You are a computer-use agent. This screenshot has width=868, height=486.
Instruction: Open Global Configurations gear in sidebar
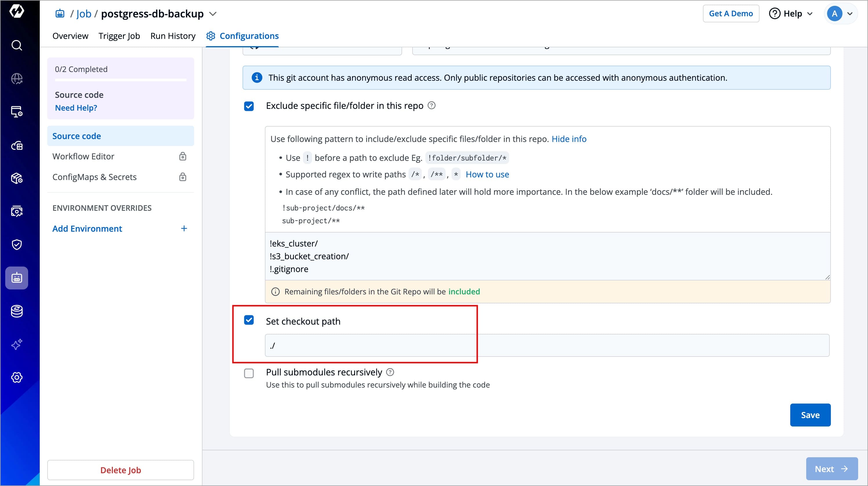click(17, 377)
